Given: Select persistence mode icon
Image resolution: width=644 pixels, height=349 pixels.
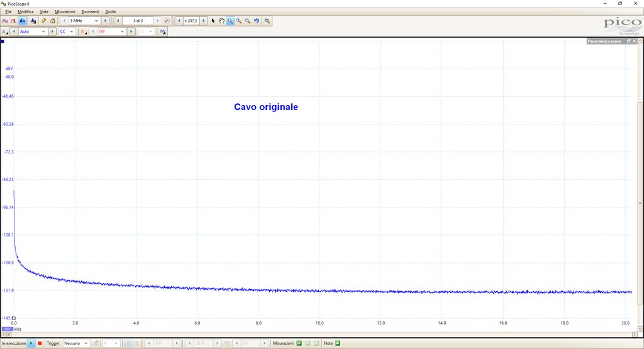Looking at the screenshot, I should pyautogui.click(x=14, y=21).
